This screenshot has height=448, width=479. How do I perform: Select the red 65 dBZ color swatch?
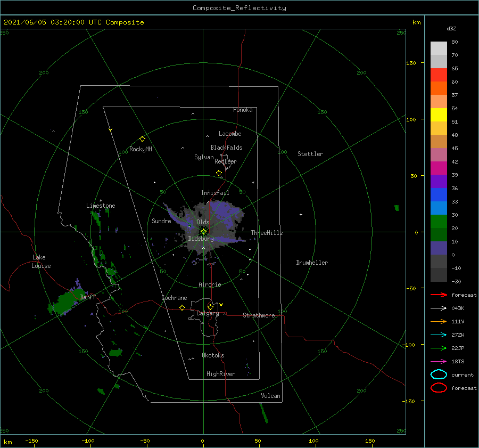click(439, 75)
